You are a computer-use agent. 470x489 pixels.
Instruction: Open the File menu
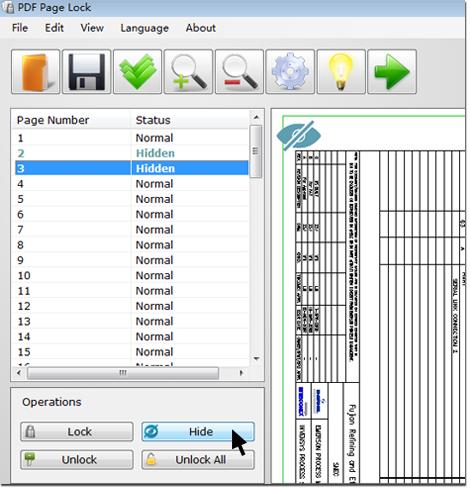tap(20, 28)
